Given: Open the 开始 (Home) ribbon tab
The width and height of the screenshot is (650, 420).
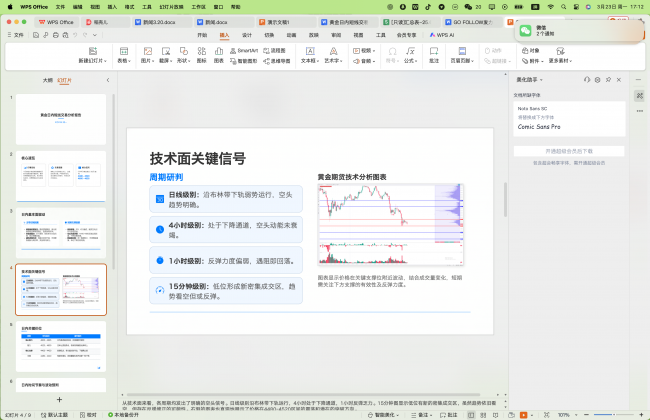Looking at the screenshot, I should pyautogui.click(x=203, y=34).
